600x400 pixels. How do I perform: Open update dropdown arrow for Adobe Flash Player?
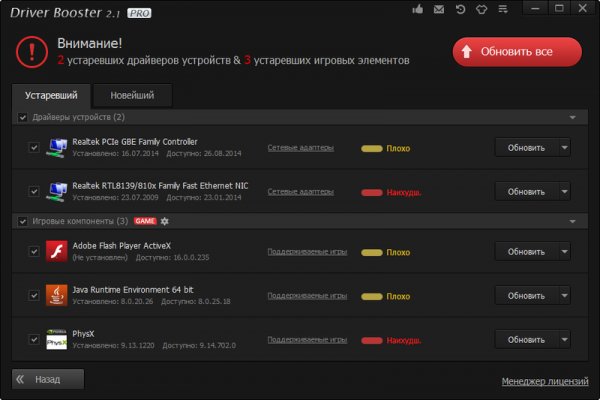(564, 252)
